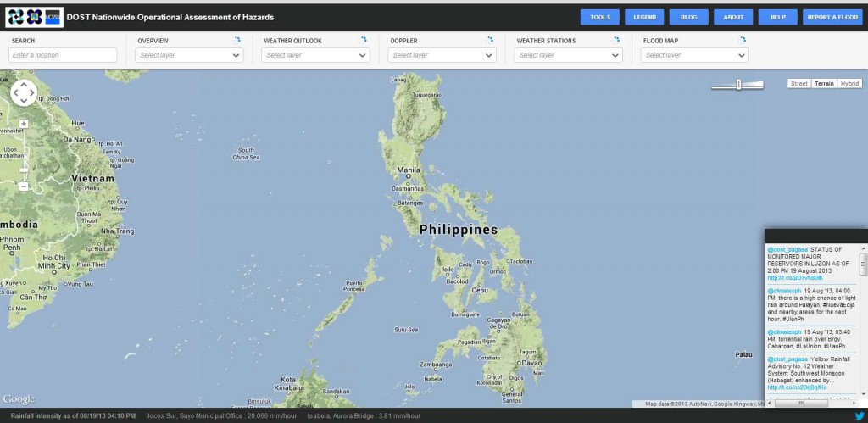Switch map view to Hybrid
868x423 pixels.
849,84
